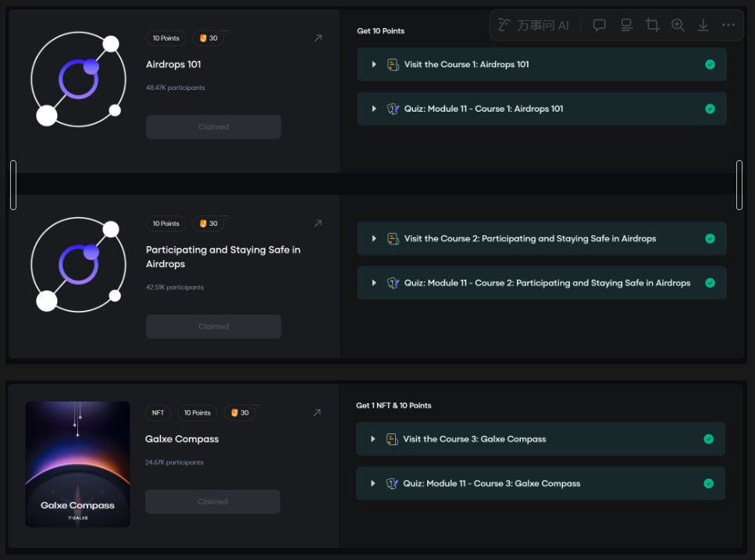Open Galxe Compass via its arrow icon

pyautogui.click(x=316, y=412)
